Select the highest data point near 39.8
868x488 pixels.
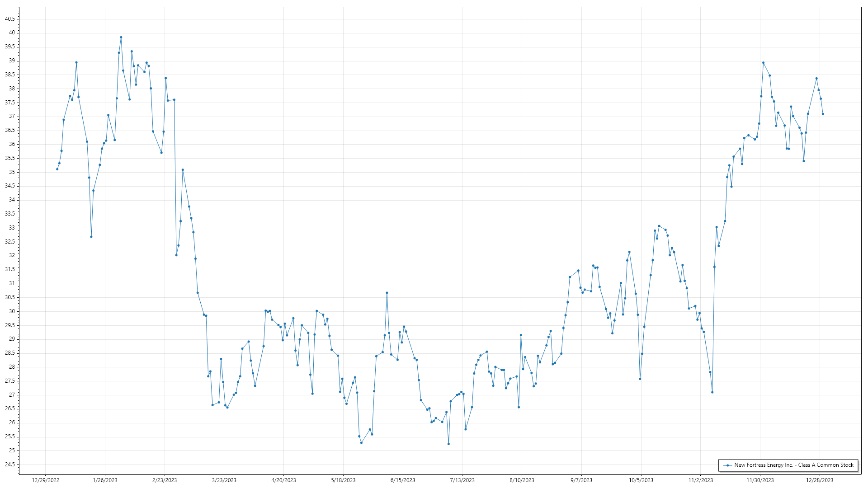pos(121,38)
